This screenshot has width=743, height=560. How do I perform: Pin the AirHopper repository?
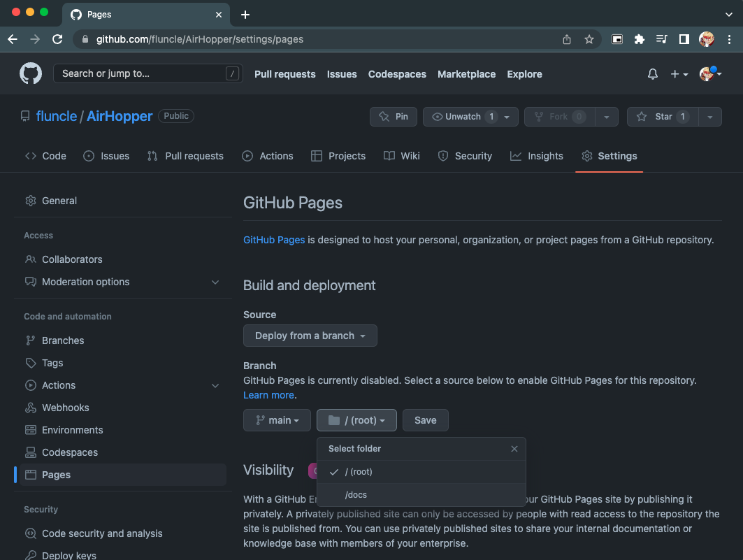click(x=393, y=116)
